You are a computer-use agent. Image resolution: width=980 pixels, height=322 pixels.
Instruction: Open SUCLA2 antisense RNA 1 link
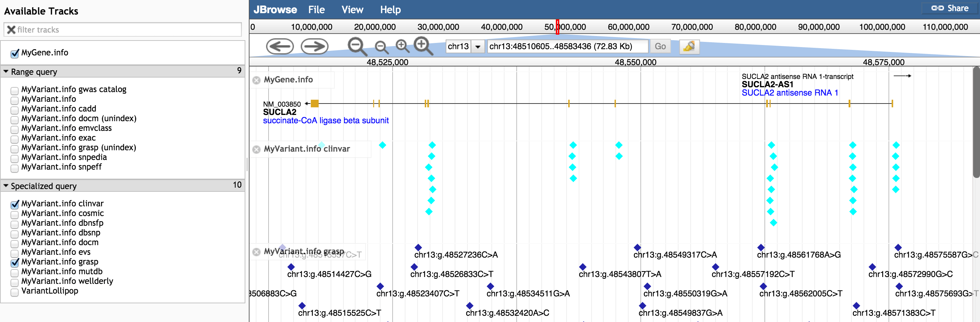790,93
